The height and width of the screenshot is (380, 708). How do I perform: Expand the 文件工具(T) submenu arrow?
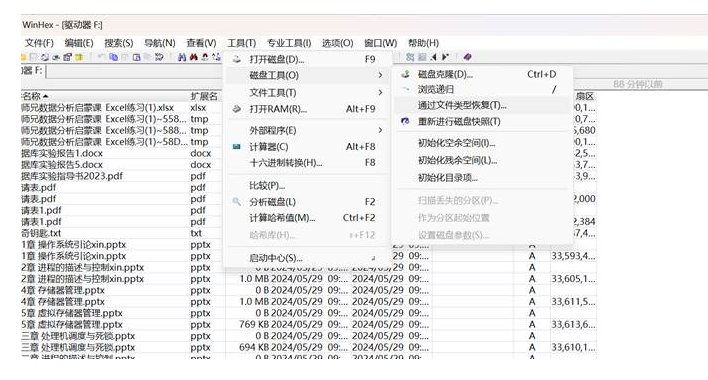(x=380, y=93)
